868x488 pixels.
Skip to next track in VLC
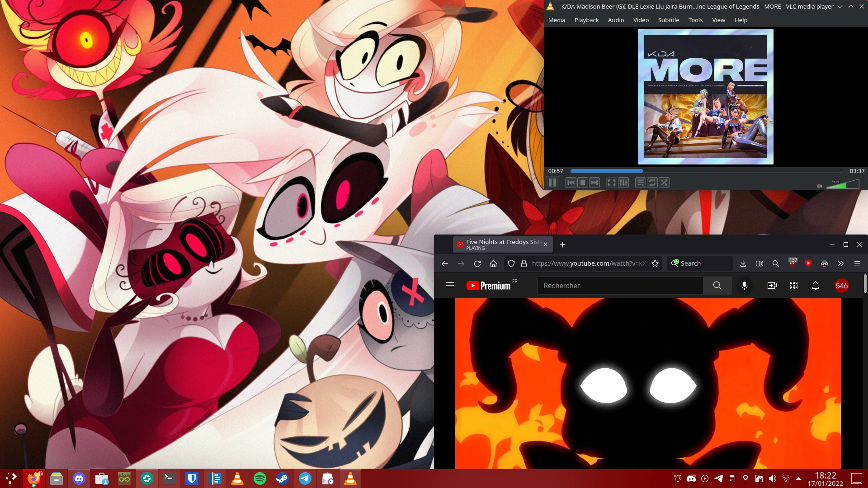tap(594, 183)
